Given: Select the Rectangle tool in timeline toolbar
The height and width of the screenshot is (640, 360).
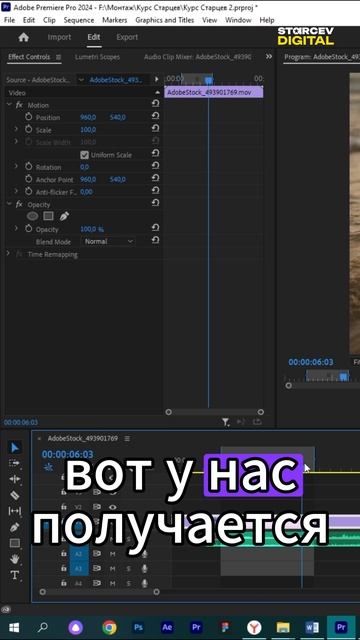Looking at the screenshot, I should 15,543.
